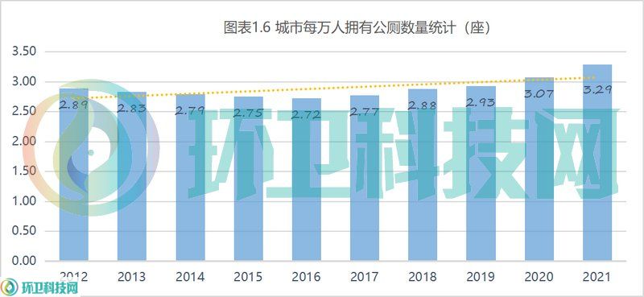Click the 2014 axis label
This screenshot has height=297, width=644.
tap(190, 277)
